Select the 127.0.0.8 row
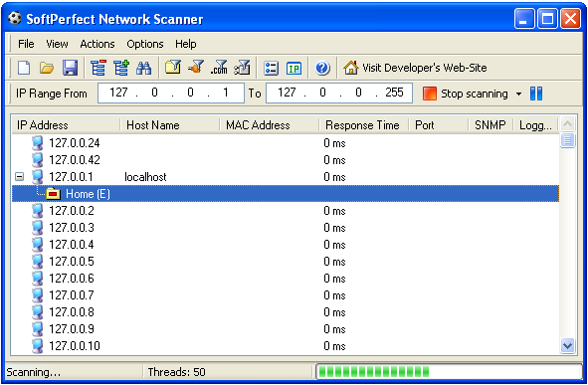 click(286, 312)
